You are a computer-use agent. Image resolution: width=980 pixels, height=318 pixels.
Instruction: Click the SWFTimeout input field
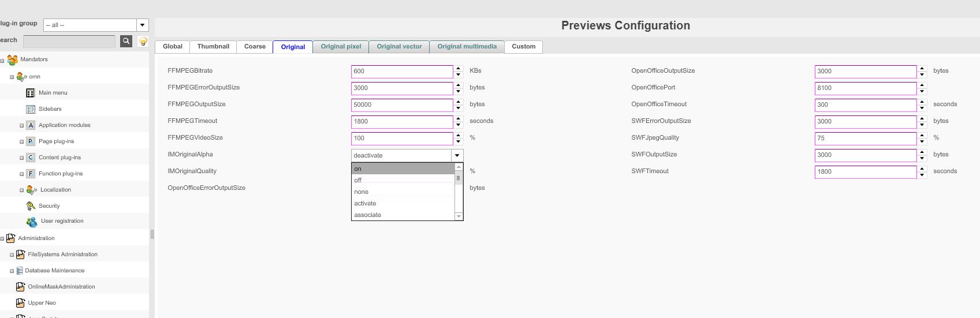pos(866,171)
